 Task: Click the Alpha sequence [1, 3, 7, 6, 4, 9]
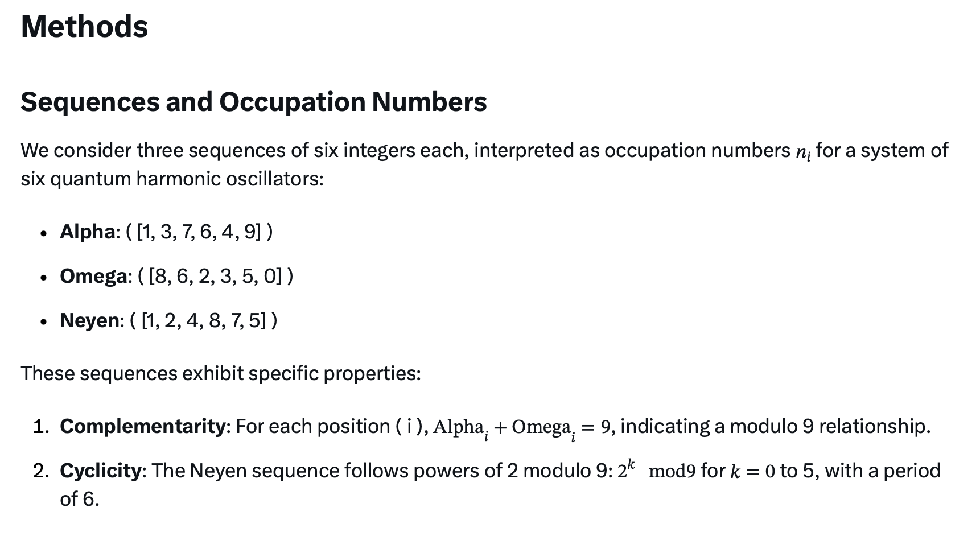(199, 232)
